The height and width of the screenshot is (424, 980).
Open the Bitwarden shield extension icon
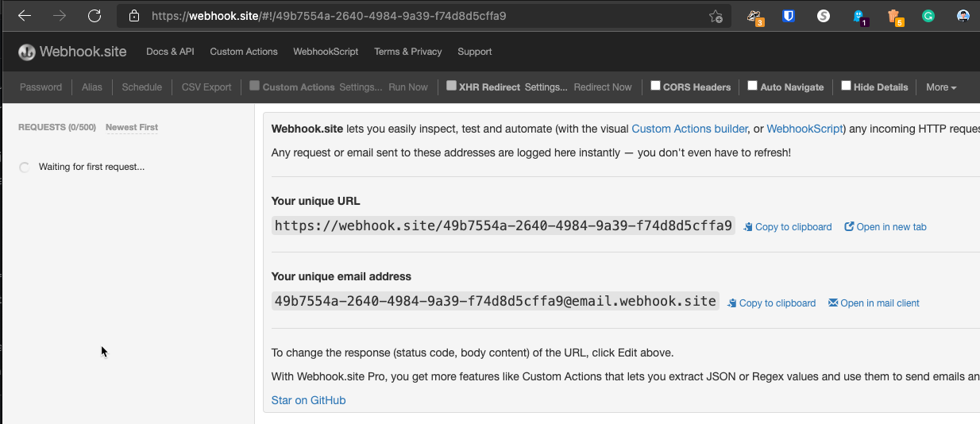point(788,15)
